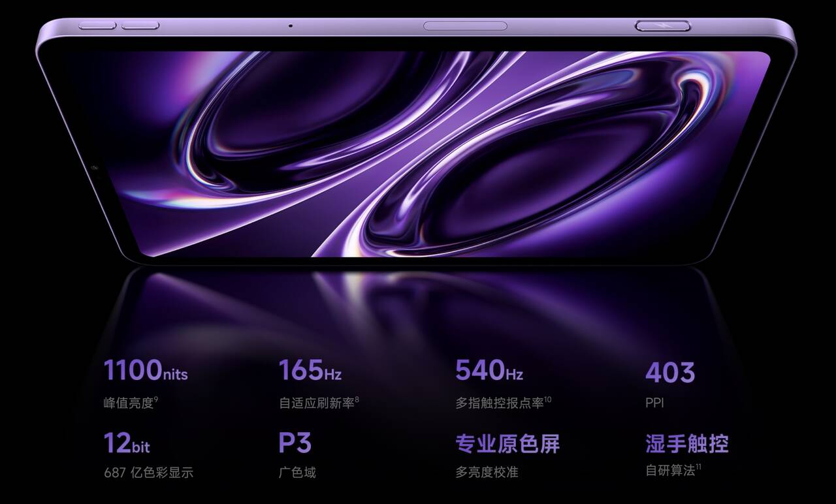
Task: Open footnote 8 after 自适应刷新率
Action: (357, 399)
